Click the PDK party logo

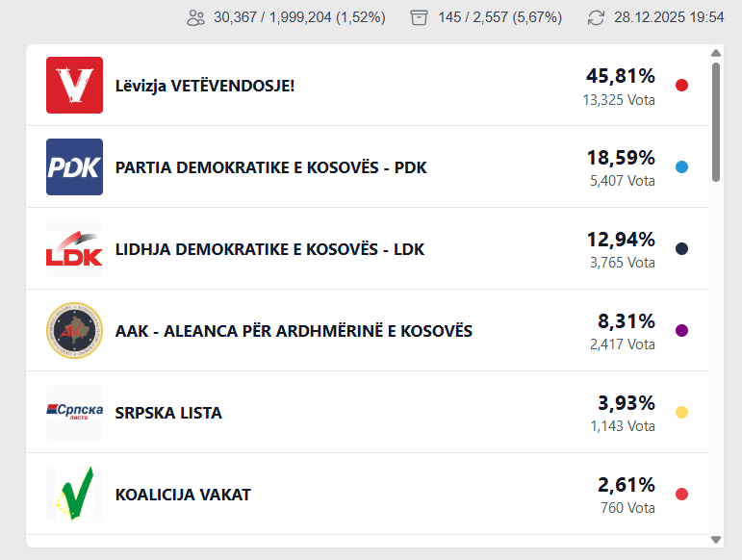tap(74, 166)
